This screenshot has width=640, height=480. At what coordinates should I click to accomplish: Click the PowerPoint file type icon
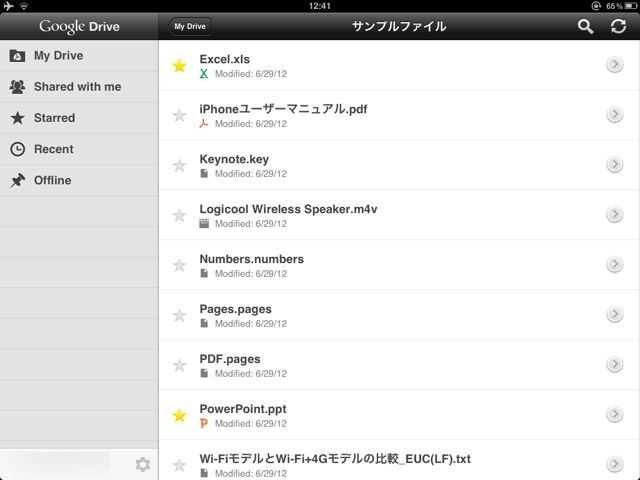[x=204, y=423]
